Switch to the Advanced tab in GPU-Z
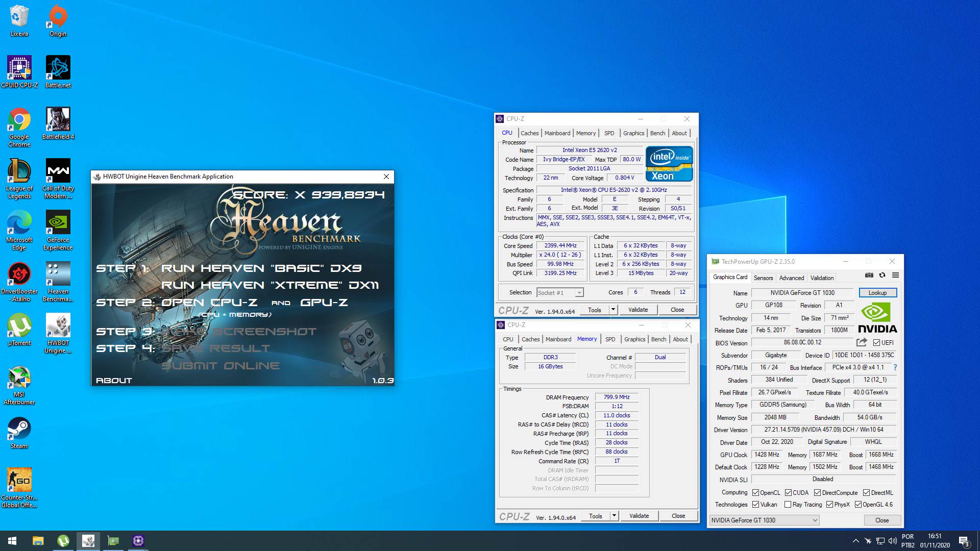 (791, 278)
